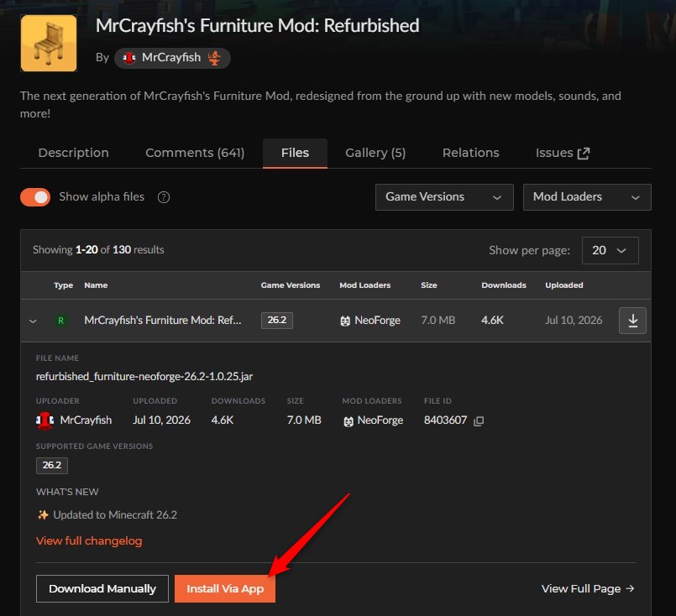This screenshot has height=616, width=676.
Task: Click the help icon next to Show alpha files
Action: tap(164, 197)
